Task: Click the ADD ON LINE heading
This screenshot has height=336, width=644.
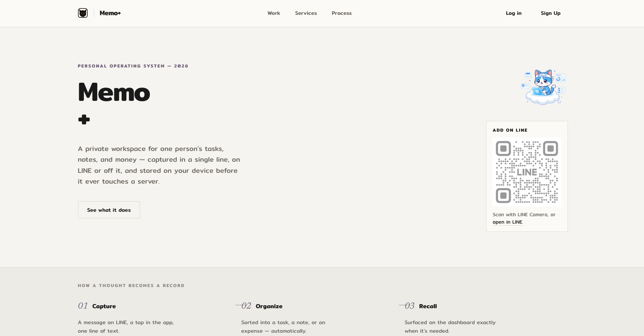Action: [510, 130]
